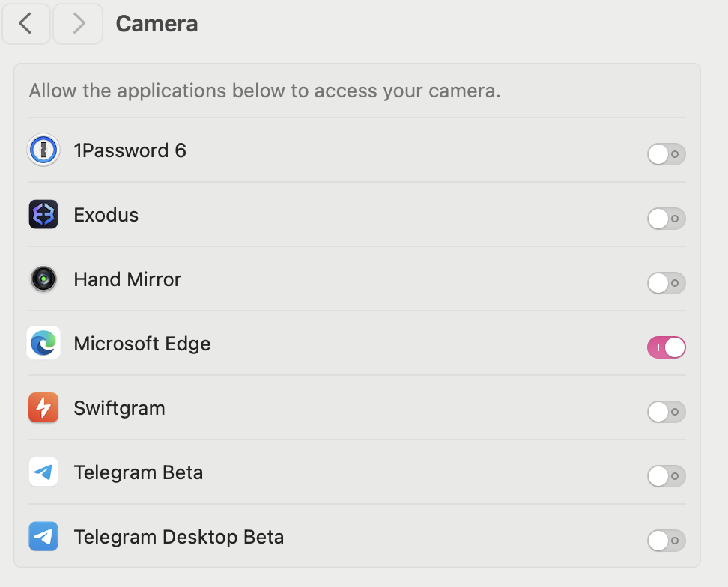Disable camera access for Microsoft Edge
This screenshot has height=587, width=728.
(x=666, y=347)
